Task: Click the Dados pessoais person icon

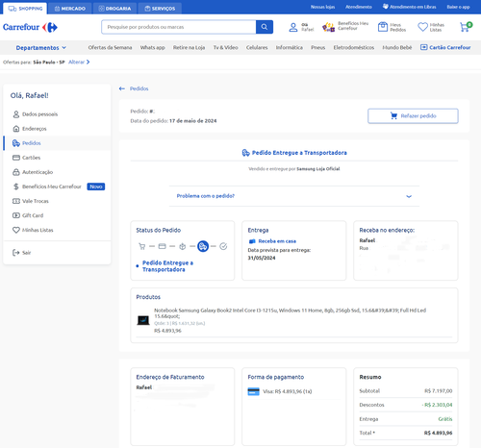Action: [16, 114]
